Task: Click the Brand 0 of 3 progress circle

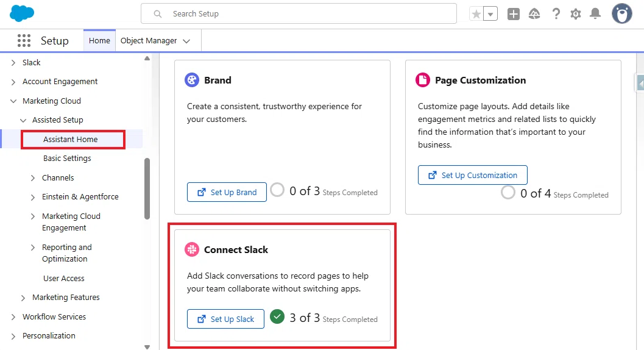Action: pos(277,190)
